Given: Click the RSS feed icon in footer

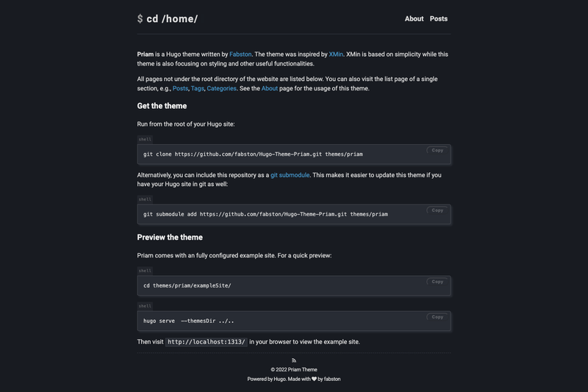Looking at the screenshot, I should [x=294, y=360].
